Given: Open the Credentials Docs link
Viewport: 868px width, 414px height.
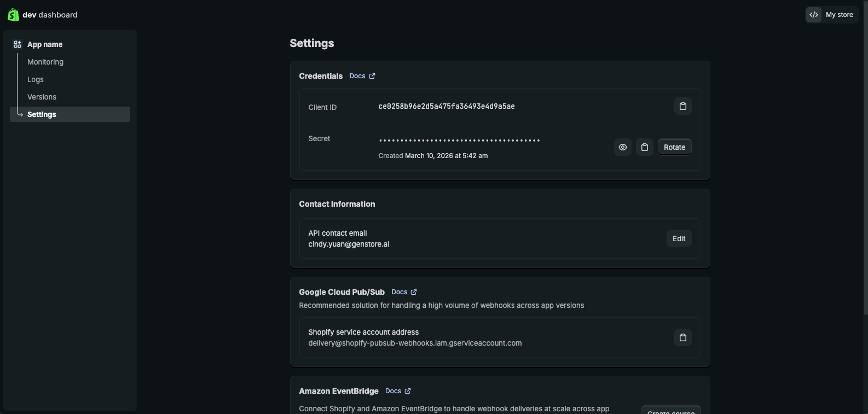Looking at the screenshot, I should click(x=357, y=76).
